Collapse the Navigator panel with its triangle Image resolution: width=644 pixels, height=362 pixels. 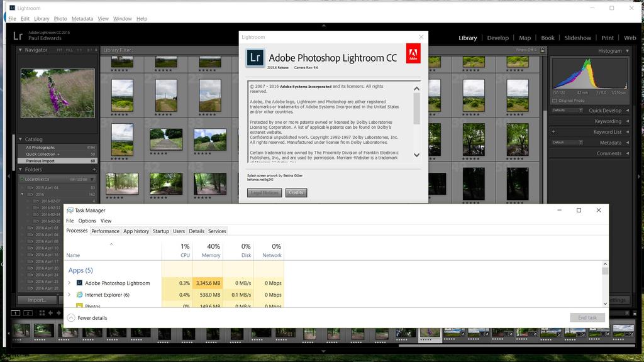click(20, 50)
